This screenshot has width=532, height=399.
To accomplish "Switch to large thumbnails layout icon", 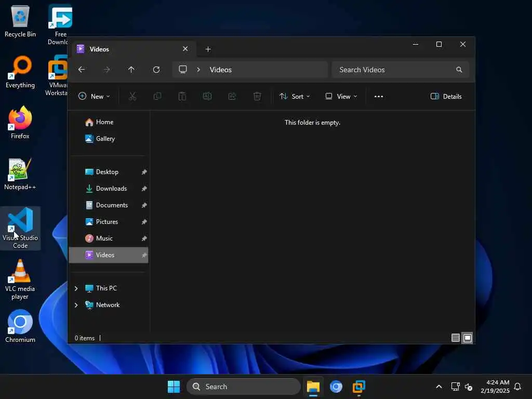I will pos(467,338).
